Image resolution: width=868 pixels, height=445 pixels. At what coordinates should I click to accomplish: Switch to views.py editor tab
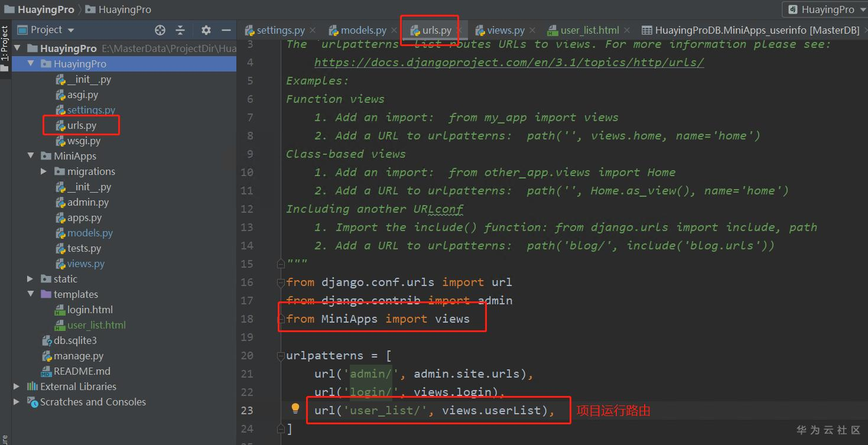[x=506, y=30]
